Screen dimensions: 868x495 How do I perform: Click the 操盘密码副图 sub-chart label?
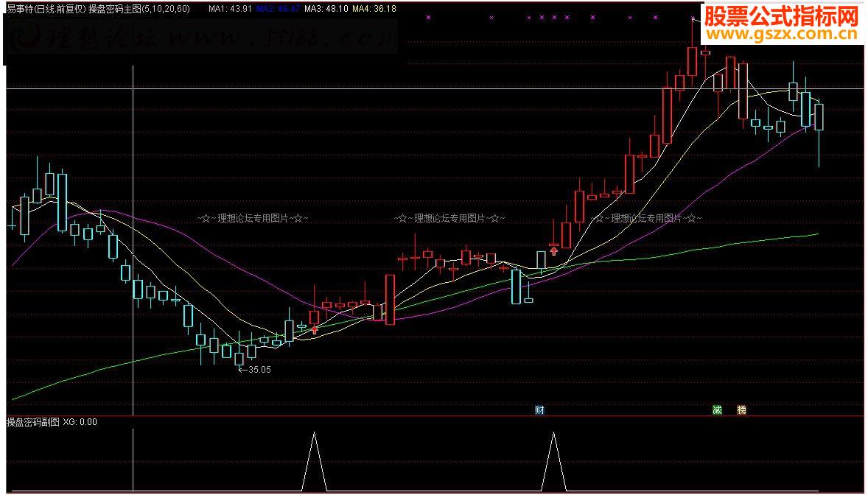click(x=32, y=423)
